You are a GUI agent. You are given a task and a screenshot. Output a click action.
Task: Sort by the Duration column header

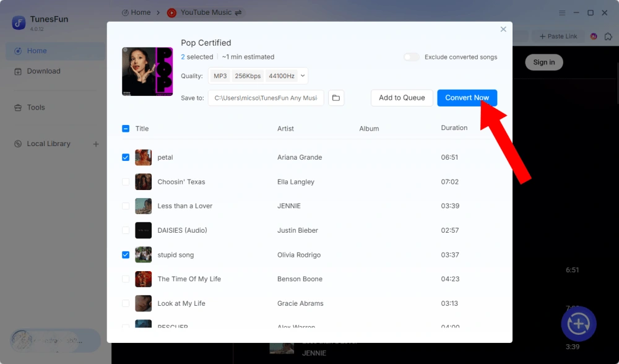pos(454,128)
